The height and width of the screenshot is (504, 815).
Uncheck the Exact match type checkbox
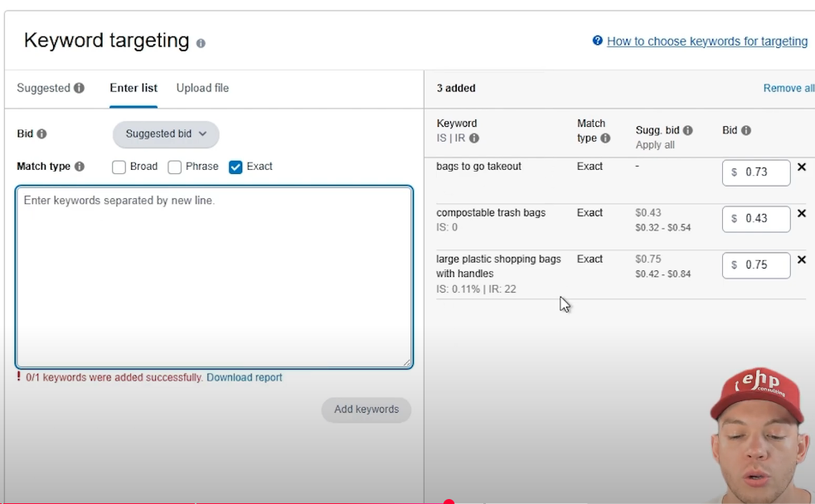pos(234,167)
